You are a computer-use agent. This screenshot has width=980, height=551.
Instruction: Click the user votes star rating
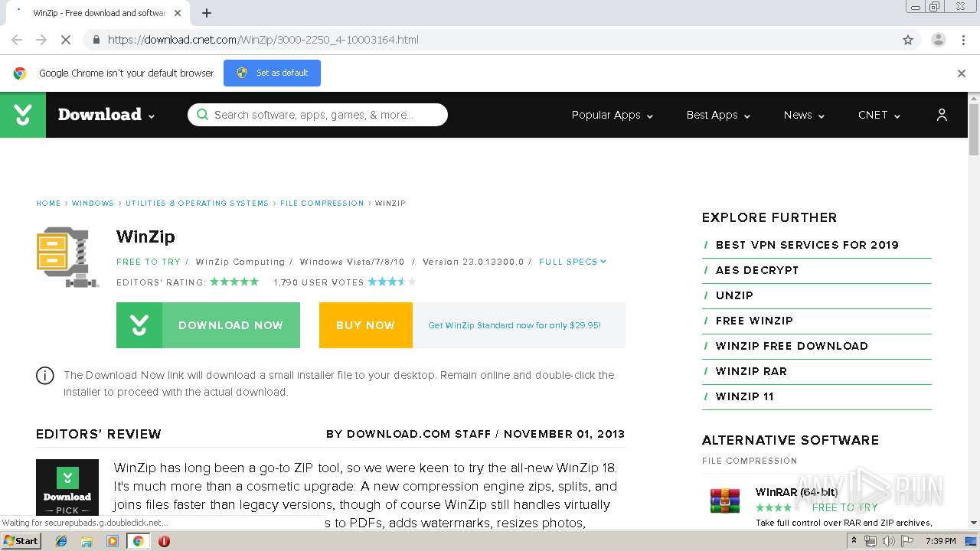tap(392, 282)
